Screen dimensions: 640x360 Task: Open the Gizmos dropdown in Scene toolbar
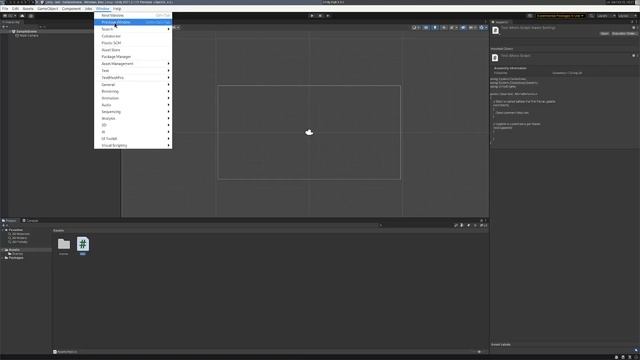[483, 27]
